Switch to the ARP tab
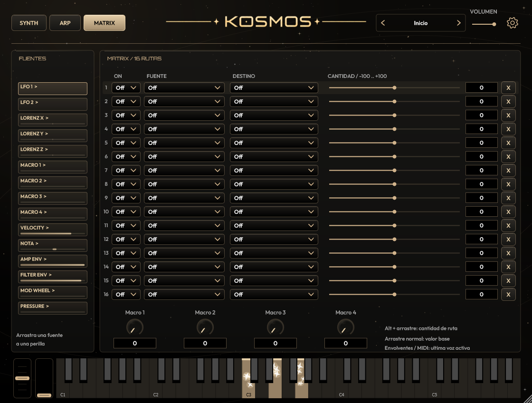532x403 pixels. coord(65,23)
